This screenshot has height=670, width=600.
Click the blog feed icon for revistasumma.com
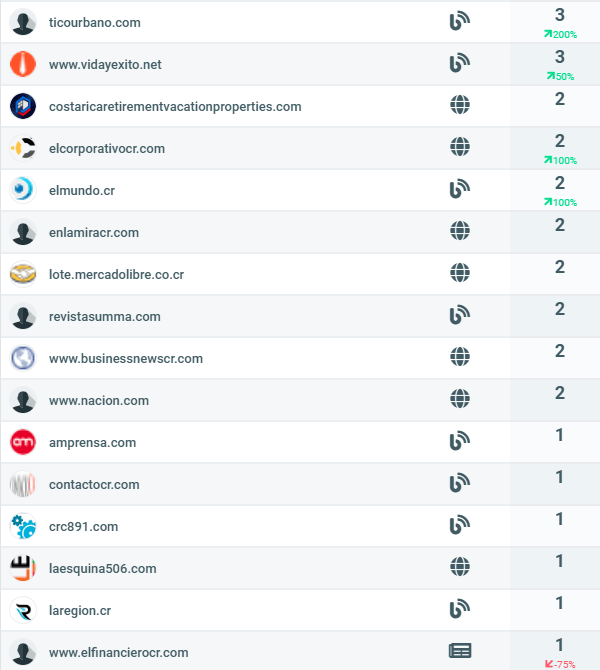460,315
